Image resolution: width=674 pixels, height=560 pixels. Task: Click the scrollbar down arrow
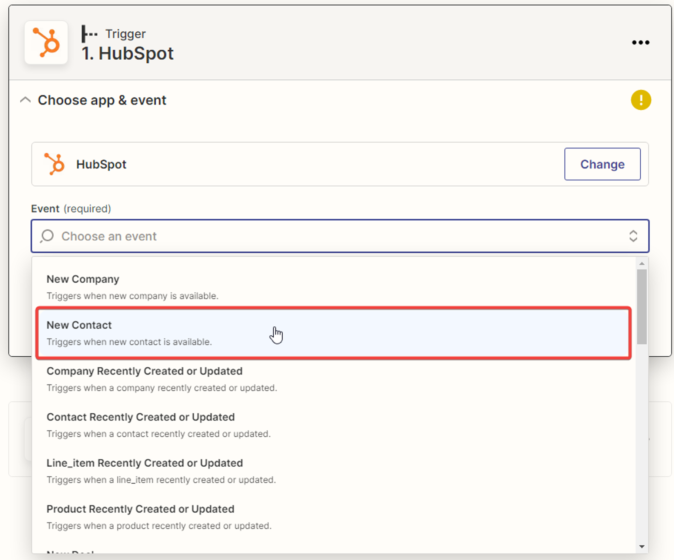[642, 547]
